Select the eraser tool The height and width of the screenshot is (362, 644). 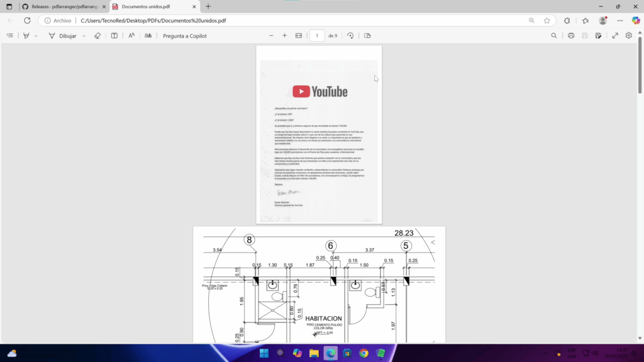tap(97, 36)
